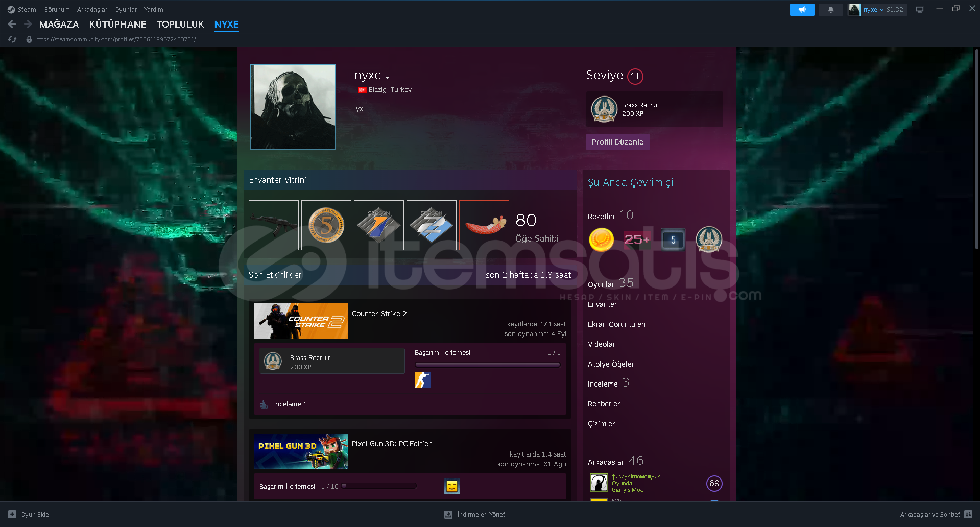Image resolution: width=980 pixels, height=527 pixels.
Task: Click the Counter-Strike 2 banner image
Action: [301, 321]
